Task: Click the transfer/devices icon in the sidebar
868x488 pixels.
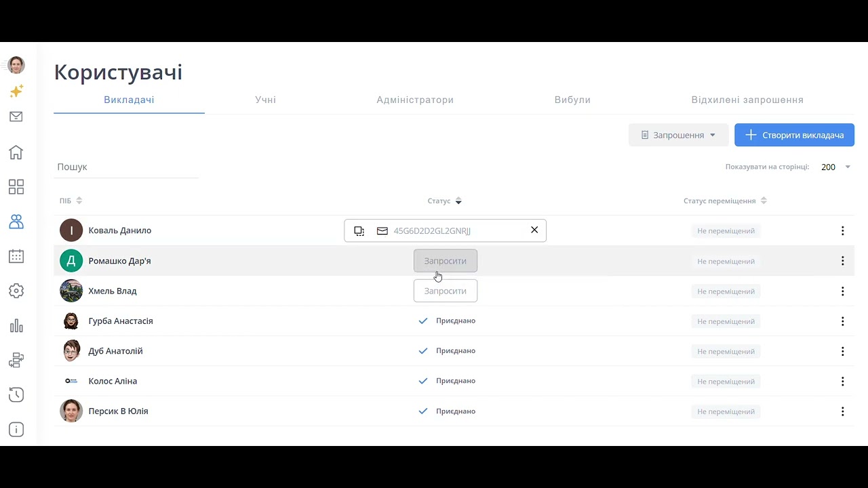Action: 16,361
